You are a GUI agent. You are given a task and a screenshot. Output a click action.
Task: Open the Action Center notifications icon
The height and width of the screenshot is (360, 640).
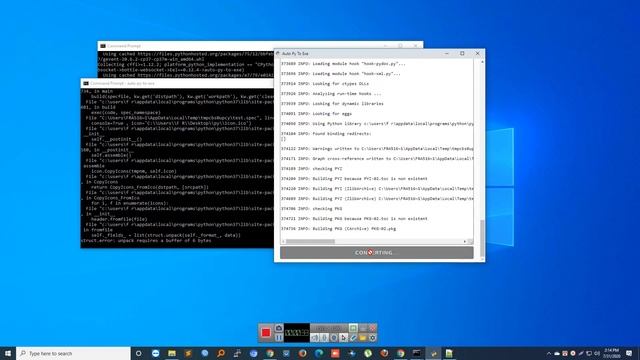tap(629, 353)
